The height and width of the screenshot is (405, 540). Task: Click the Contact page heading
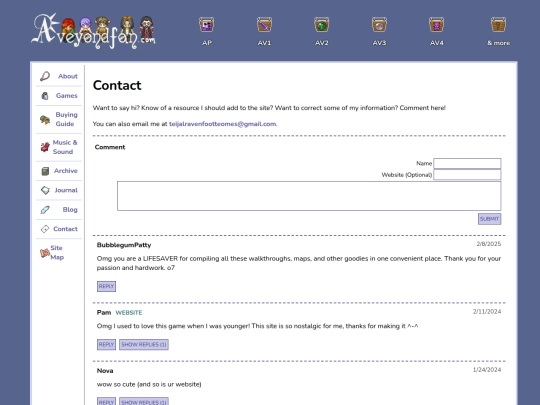pyautogui.click(x=117, y=85)
